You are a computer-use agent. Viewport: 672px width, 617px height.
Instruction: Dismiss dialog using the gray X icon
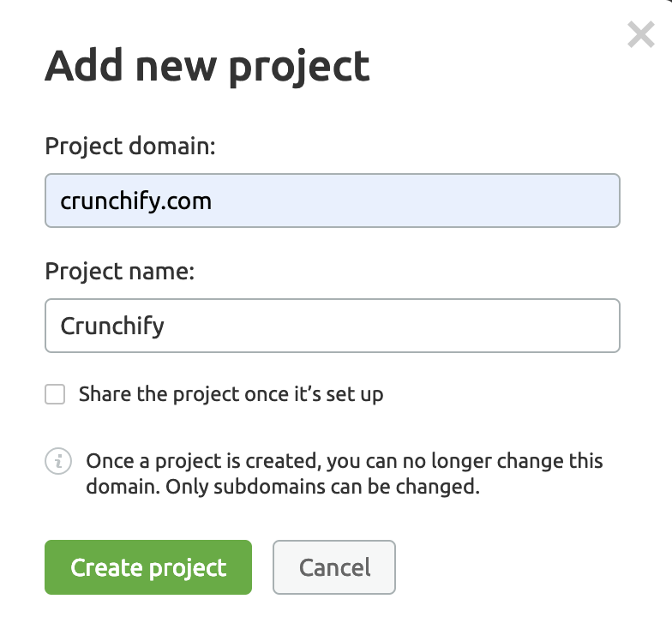[x=641, y=34]
